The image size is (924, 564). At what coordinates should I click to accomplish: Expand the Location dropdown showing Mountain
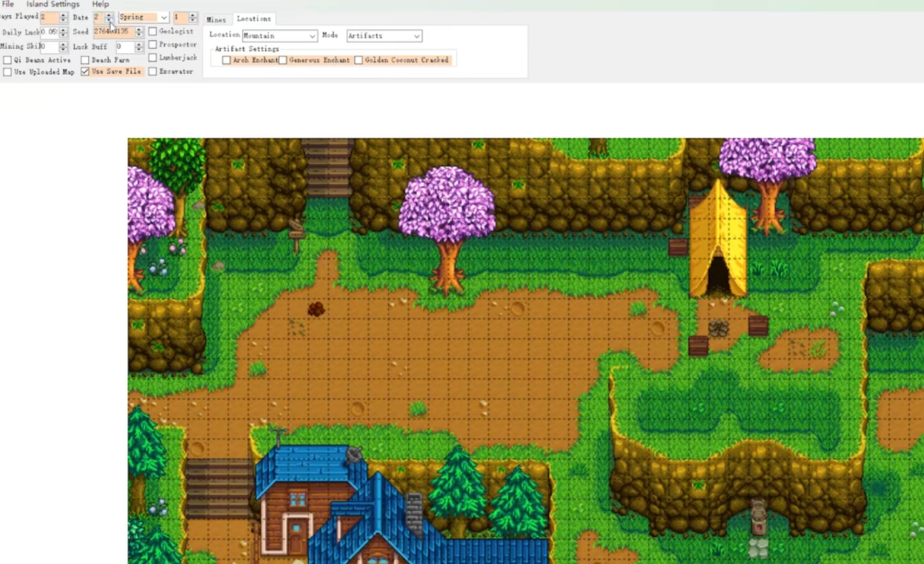312,36
